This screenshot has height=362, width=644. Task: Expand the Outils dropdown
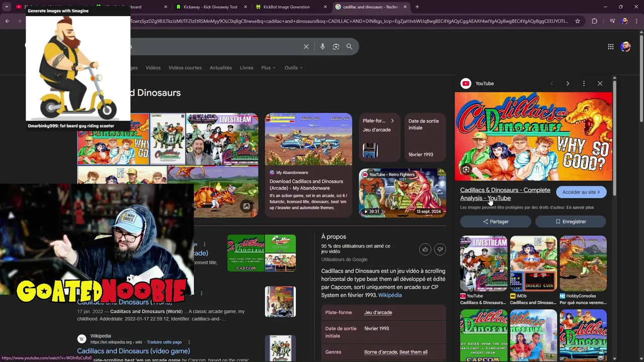pyautogui.click(x=293, y=68)
